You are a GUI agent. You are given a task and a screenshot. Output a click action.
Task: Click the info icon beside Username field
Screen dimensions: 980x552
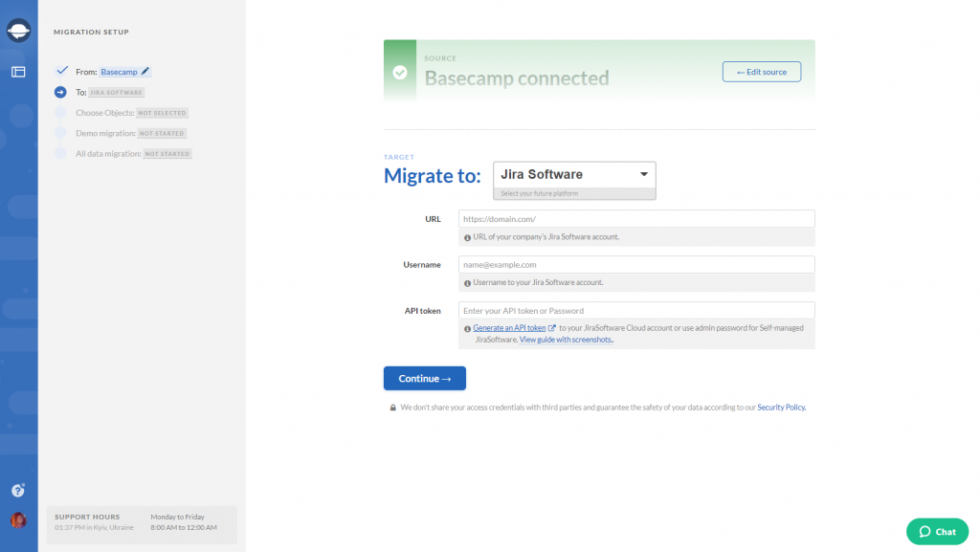point(468,282)
